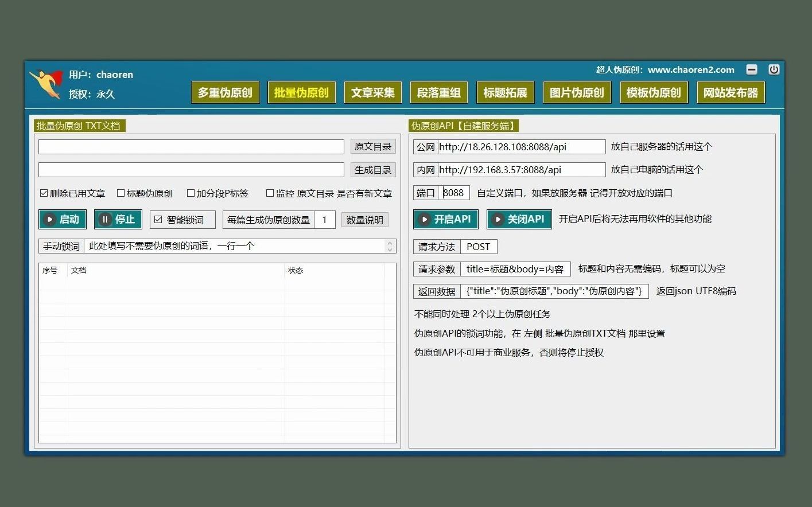Viewport: 812px width, 507px height.
Task: Click the 手动锁词 text input area
Action: 235,246
